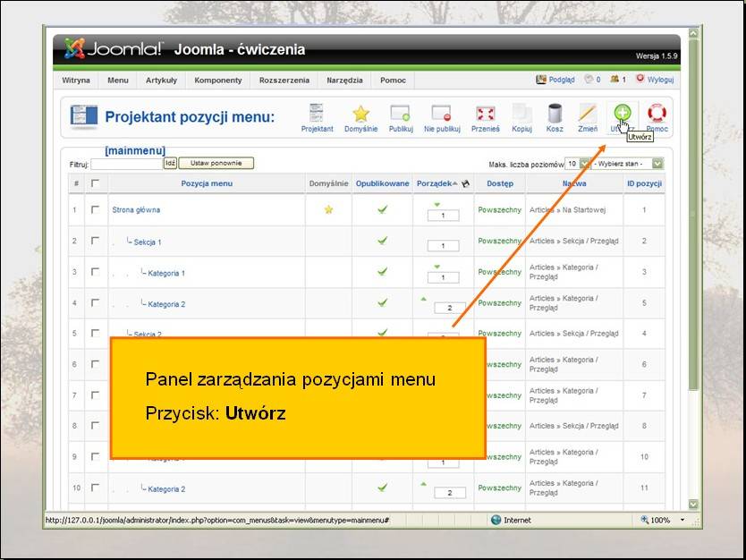Sort by Dostęp column header
The height and width of the screenshot is (560, 746).
coord(499,183)
